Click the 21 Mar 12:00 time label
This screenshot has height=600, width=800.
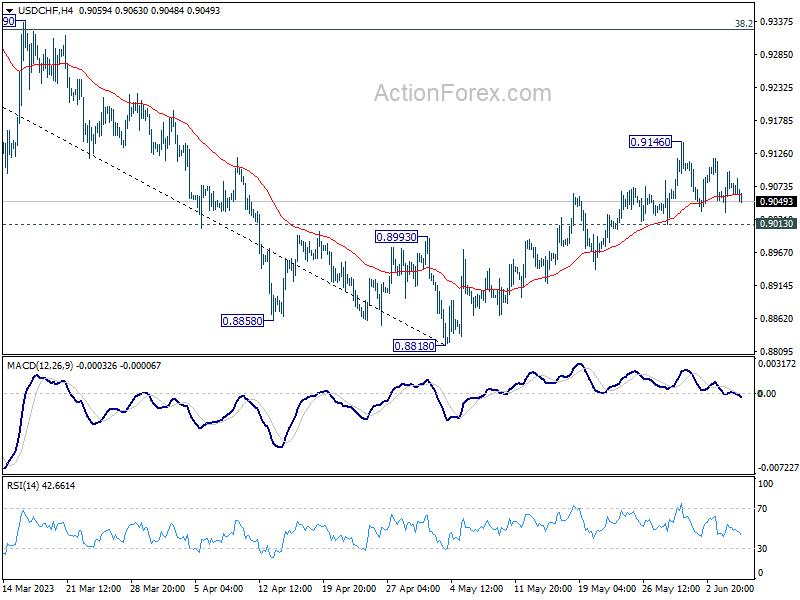(x=93, y=589)
